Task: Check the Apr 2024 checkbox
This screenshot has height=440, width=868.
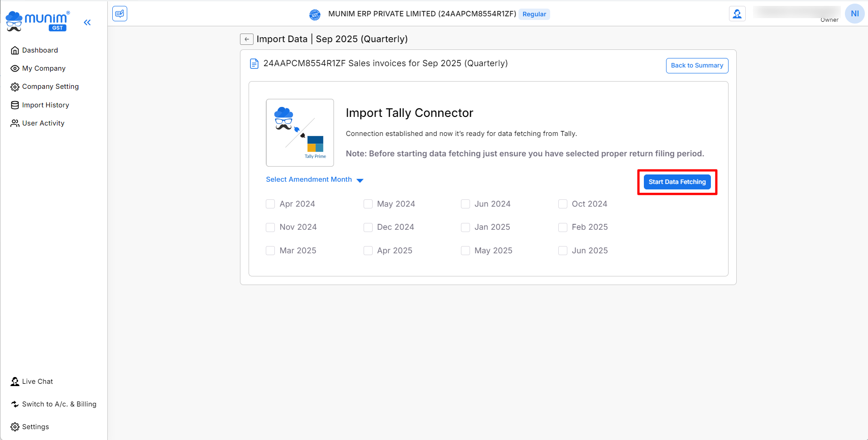Action: coord(270,204)
